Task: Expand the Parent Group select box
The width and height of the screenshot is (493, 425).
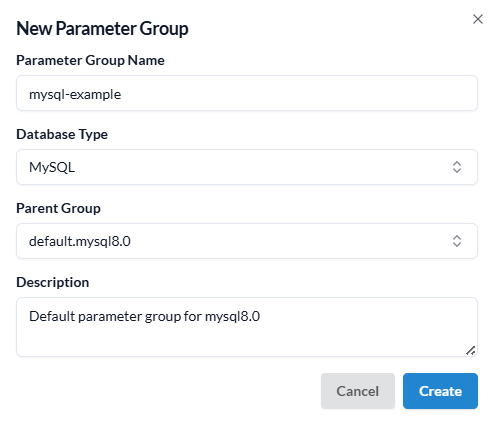Action: click(x=247, y=241)
